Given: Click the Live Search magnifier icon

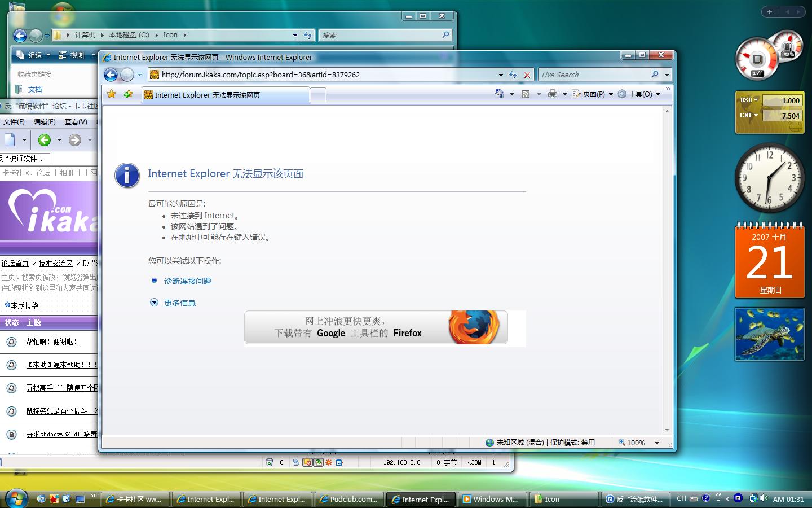Looking at the screenshot, I should pos(655,75).
